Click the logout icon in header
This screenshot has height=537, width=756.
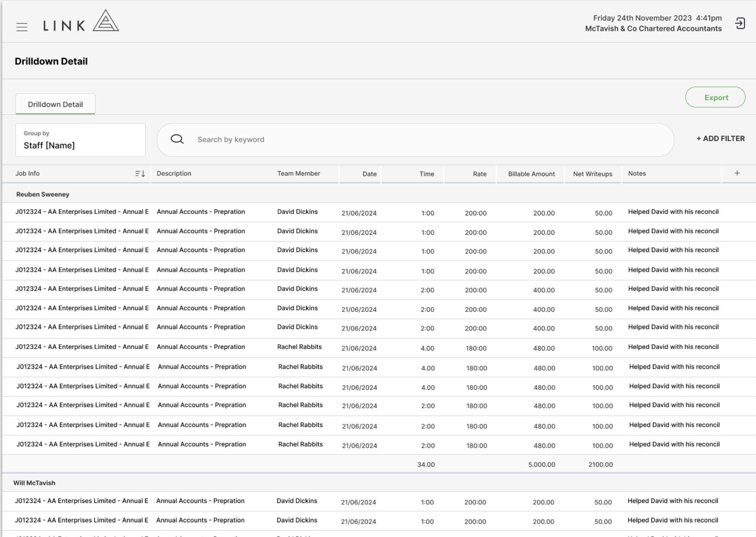(740, 24)
